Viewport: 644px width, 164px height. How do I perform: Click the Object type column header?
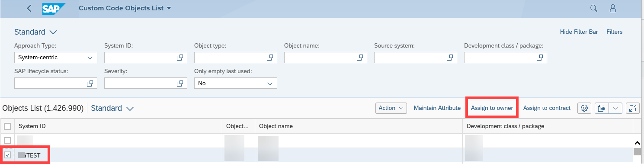pyautogui.click(x=239, y=126)
